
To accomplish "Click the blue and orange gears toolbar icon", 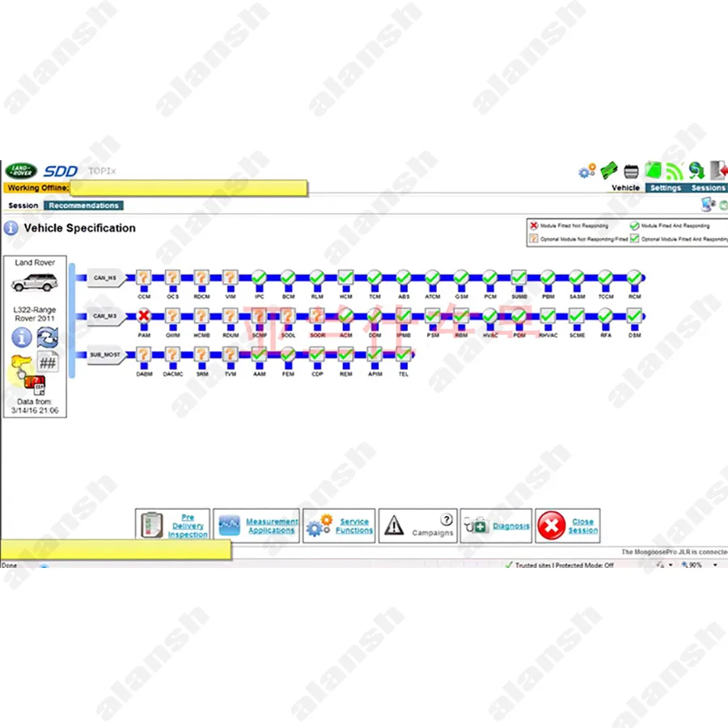I will point(587,171).
